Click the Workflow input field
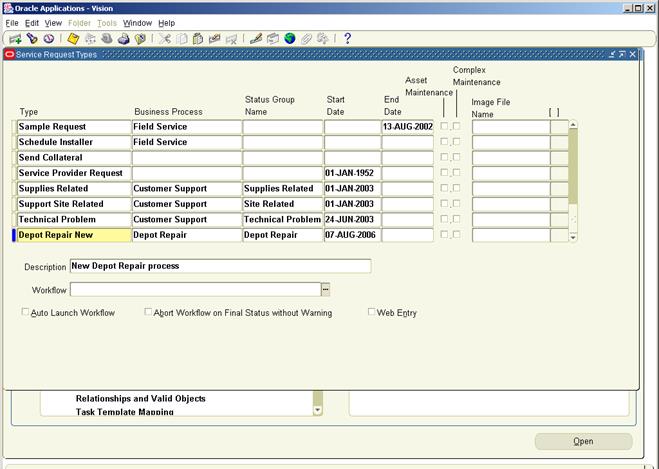 195,290
